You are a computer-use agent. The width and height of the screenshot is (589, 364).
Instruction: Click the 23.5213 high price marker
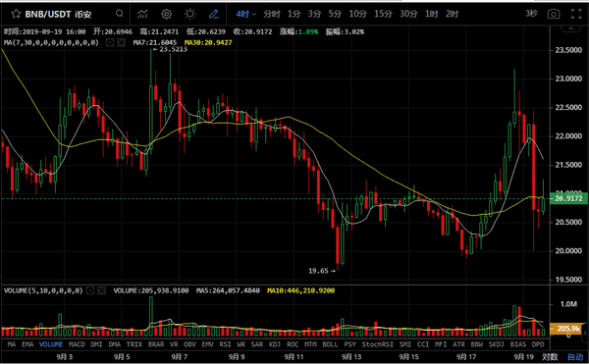[x=173, y=49]
